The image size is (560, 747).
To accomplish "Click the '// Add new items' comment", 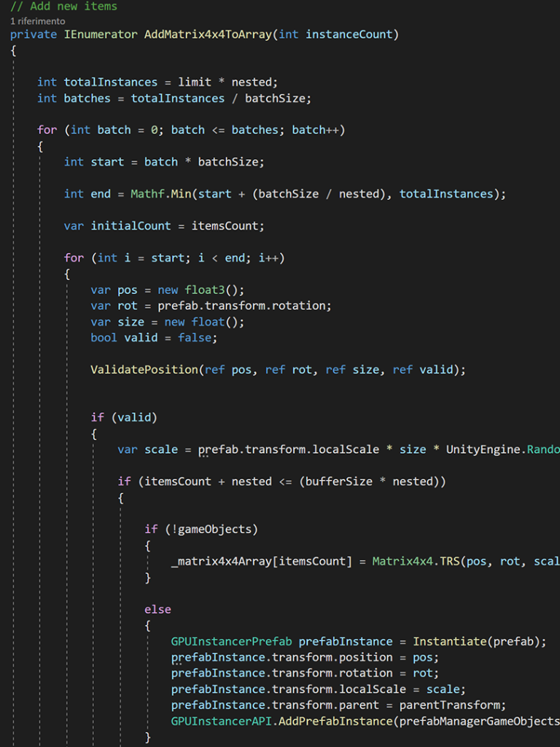I will [63, 6].
